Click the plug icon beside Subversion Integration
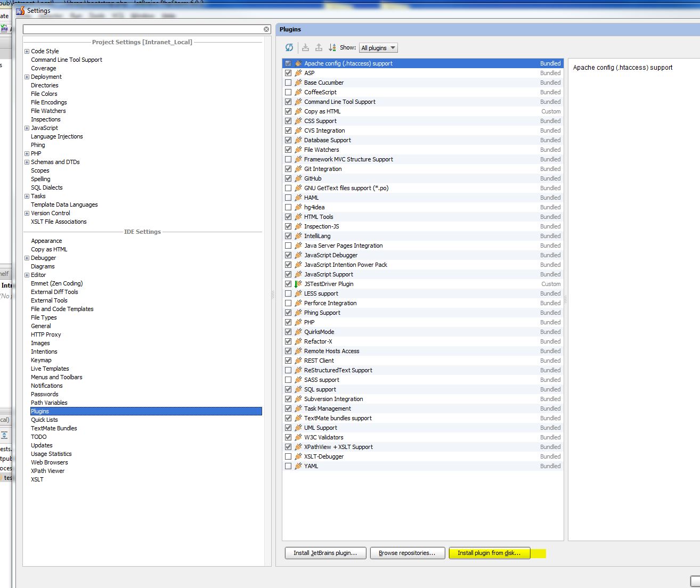700x588 pixels. coord(298,399)
